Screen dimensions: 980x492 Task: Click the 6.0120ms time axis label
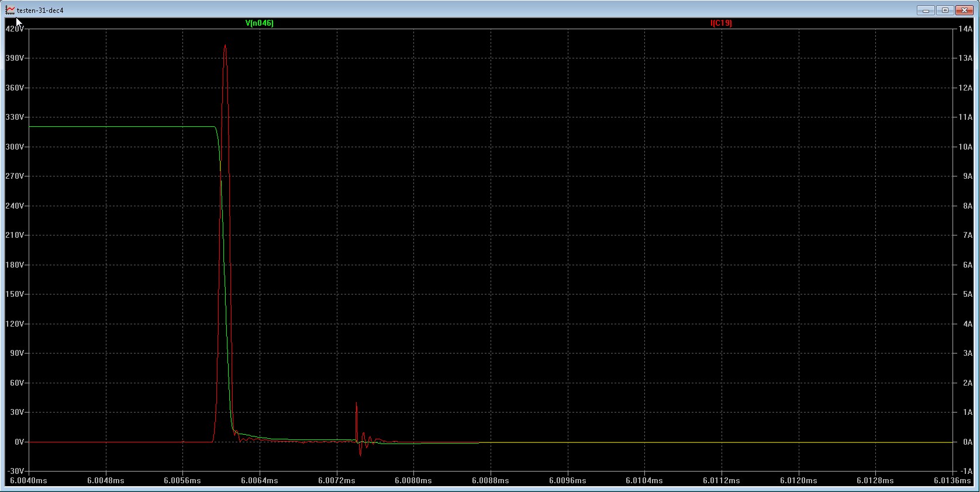[x=799, y=481]
